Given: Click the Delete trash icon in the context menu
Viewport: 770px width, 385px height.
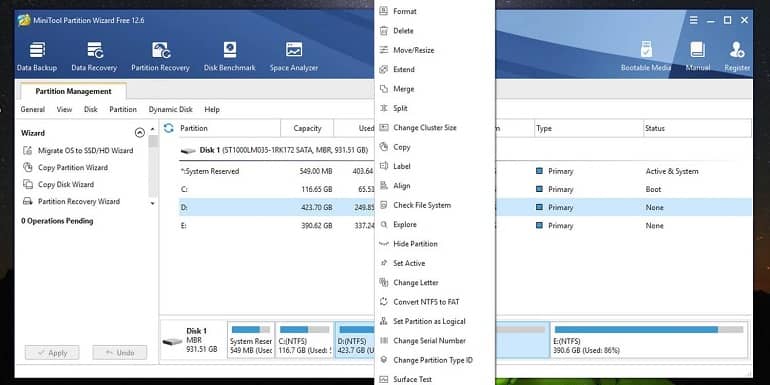Looking at the screenshot, I should click(384, 30).
